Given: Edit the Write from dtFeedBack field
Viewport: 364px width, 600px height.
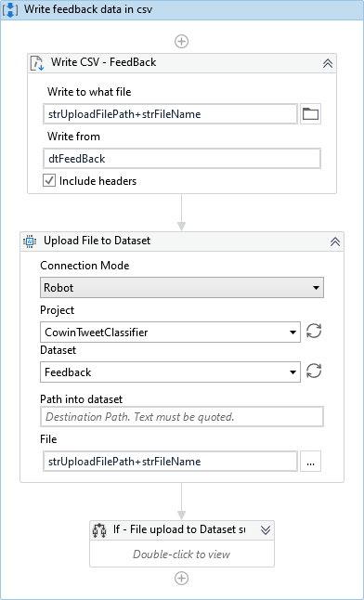Looking at the screenshot, I should [182, 159].
